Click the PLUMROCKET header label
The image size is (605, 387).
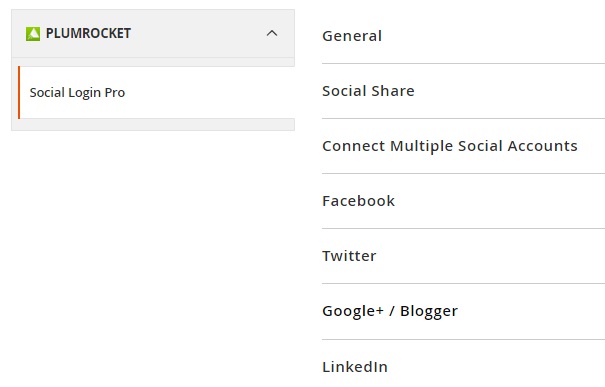(88, 34)
